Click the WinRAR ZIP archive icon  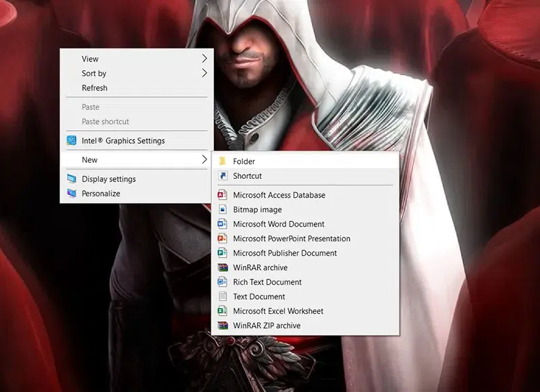tap(223, 325)
